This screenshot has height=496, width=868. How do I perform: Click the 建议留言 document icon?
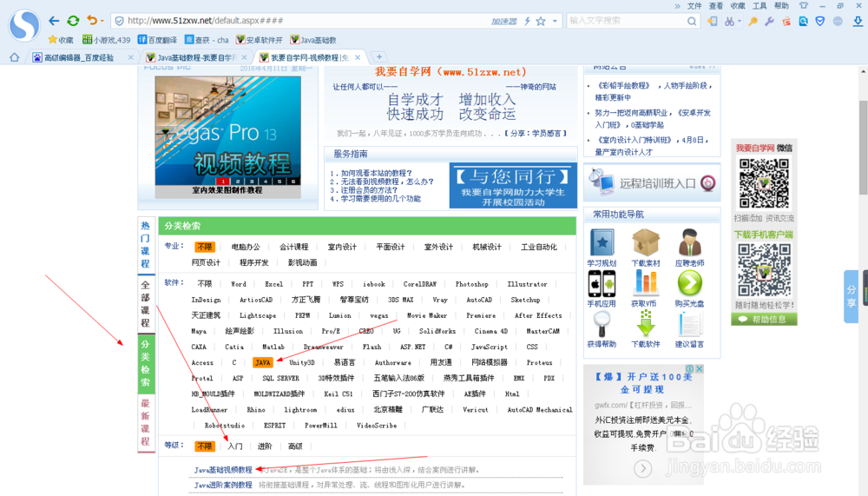689,324
